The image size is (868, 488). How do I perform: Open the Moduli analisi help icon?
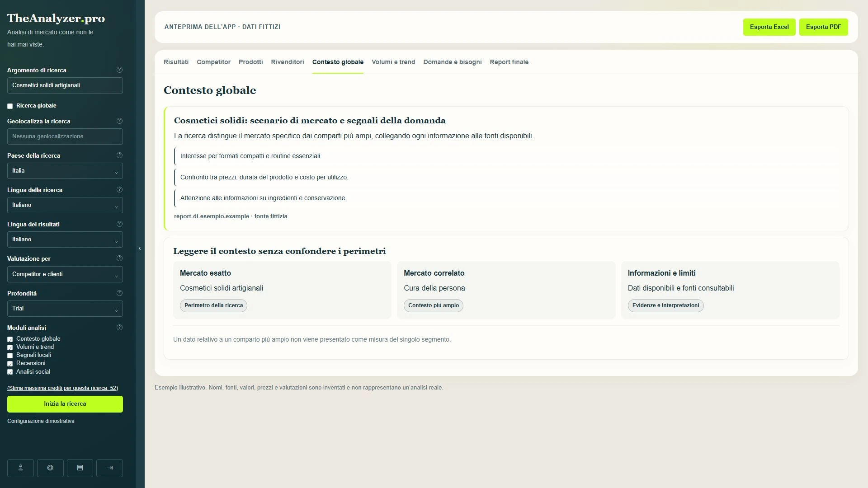point(119,328)
